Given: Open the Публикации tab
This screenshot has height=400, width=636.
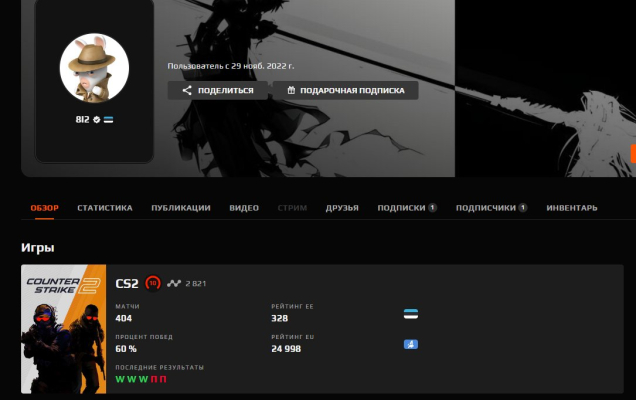Looking at the screenshot, I should click(x=181, y=208).
